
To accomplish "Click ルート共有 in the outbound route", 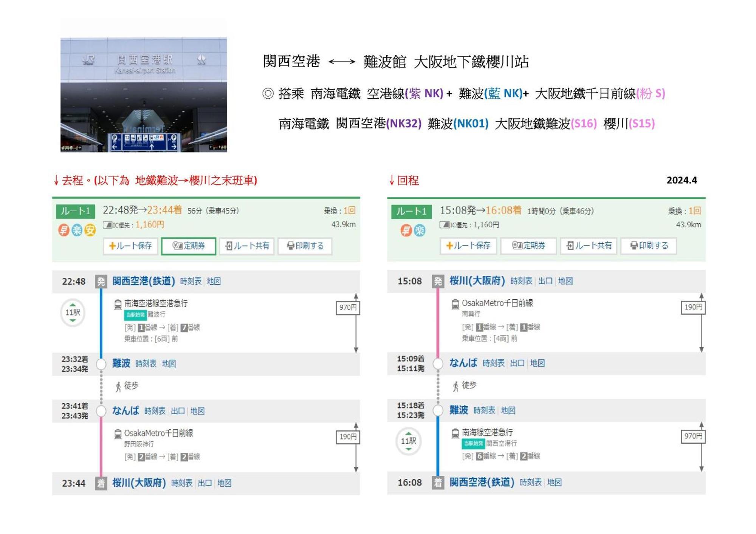I will click(x=247, y=246).
